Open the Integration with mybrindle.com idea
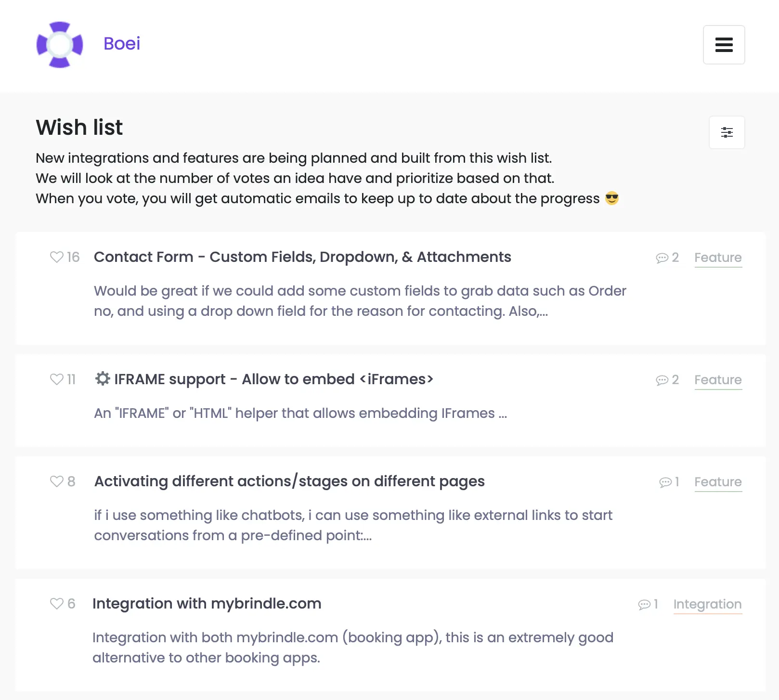779x700 pixels. tap(208, 603)
